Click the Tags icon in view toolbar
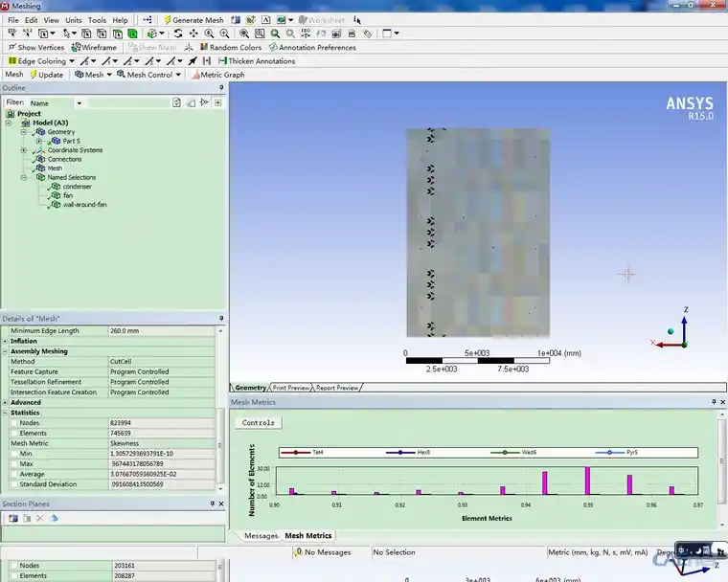Viewport: 728px width, 582px height. tap(367, 34)
